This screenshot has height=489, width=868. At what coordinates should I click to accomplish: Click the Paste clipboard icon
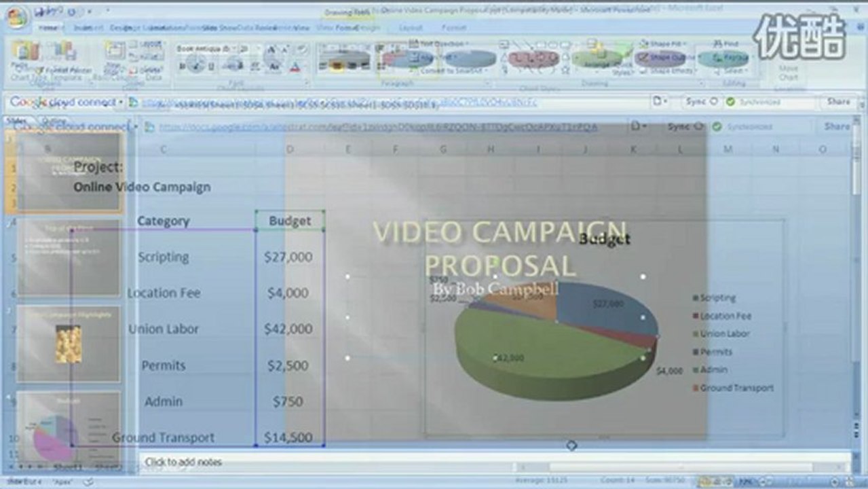pyautogui.click(x=25, y=52)
